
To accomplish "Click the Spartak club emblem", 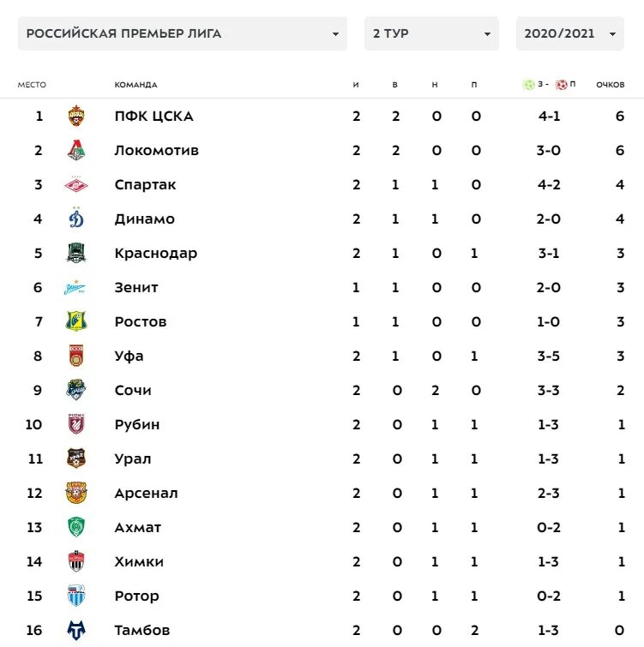I will click(76, 184).
